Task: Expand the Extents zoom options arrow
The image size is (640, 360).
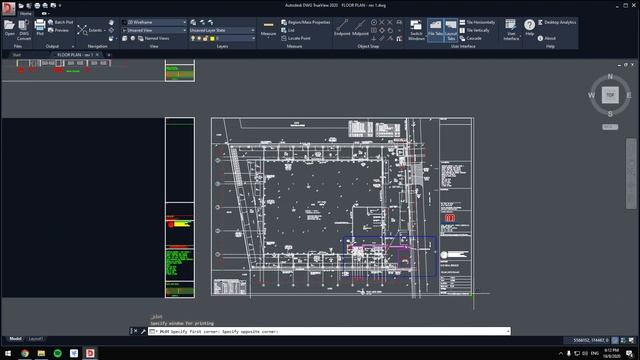Action: point(105,30)
